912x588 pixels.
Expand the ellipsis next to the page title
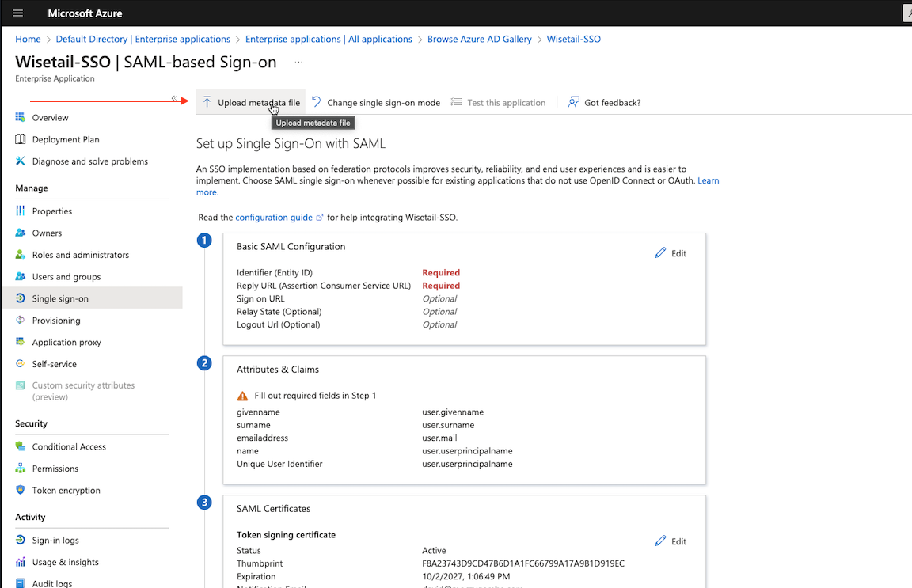[298, 62]
